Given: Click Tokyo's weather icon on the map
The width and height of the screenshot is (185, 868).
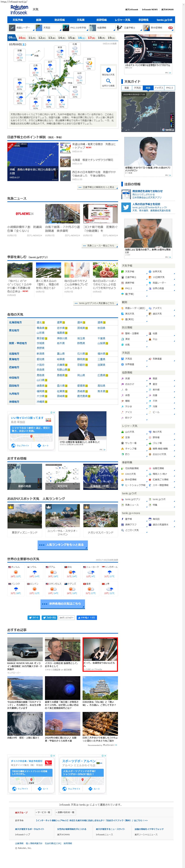Looking at the screenshot, I should point(75,91).
